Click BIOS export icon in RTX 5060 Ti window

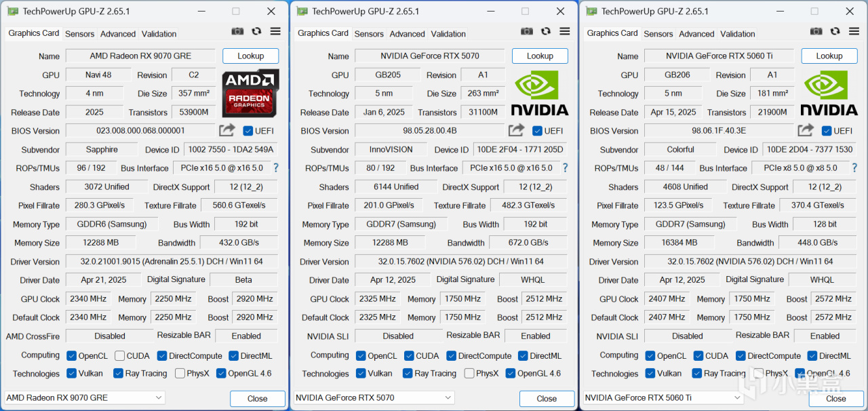pyautogui.click(x=806, y=130)
